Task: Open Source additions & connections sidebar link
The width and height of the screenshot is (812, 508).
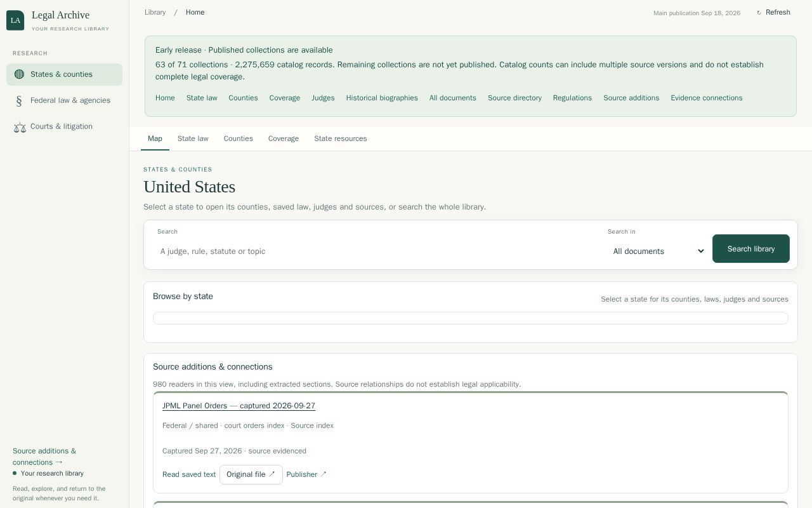Action: point(44,457)
